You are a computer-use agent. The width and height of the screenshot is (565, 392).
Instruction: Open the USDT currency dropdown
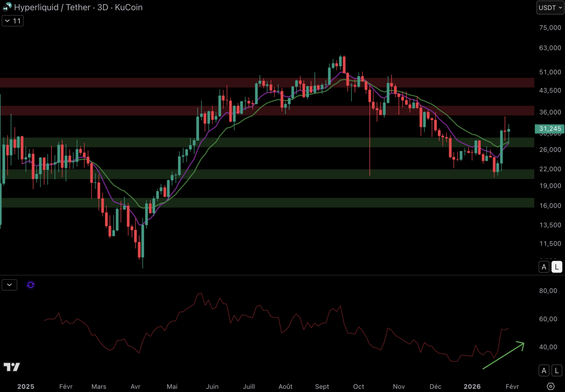click(x=550, y=8)
